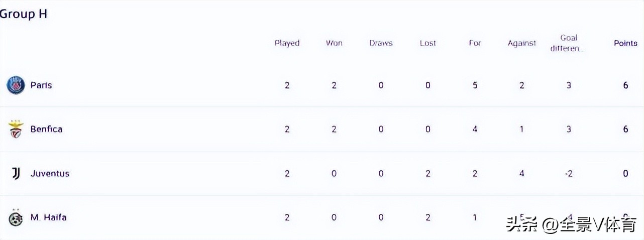This screenshot has width=644, height=240.
Task: Click Benfica goals for value 4
Action: [x=475, y=129]
